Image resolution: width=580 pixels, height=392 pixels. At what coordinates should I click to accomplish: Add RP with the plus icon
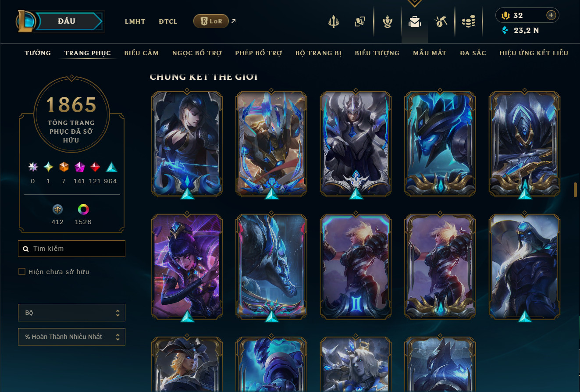tap(551, 15)
